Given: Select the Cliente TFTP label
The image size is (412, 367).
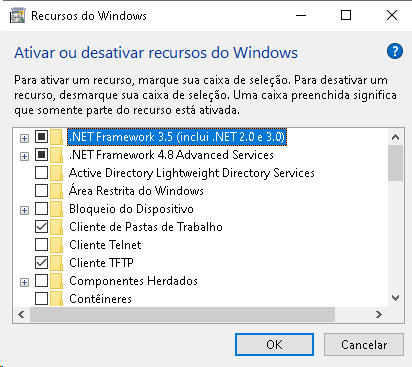Looking at the screenshot, I should point(101,263).
